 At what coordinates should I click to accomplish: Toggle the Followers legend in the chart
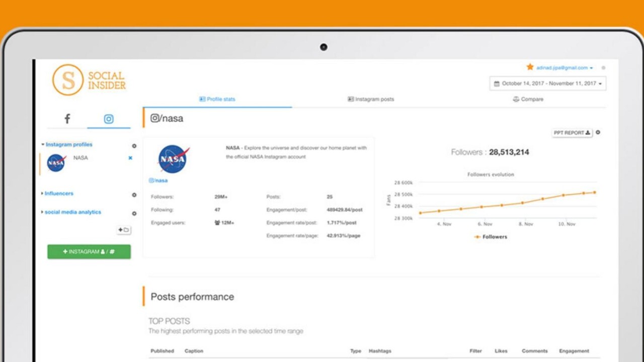click(x=491, y=237)
